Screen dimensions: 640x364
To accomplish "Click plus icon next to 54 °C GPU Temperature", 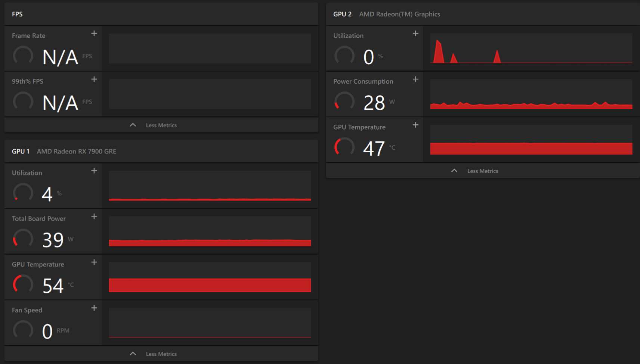I will pyautogui.click(x=94, y=262).
